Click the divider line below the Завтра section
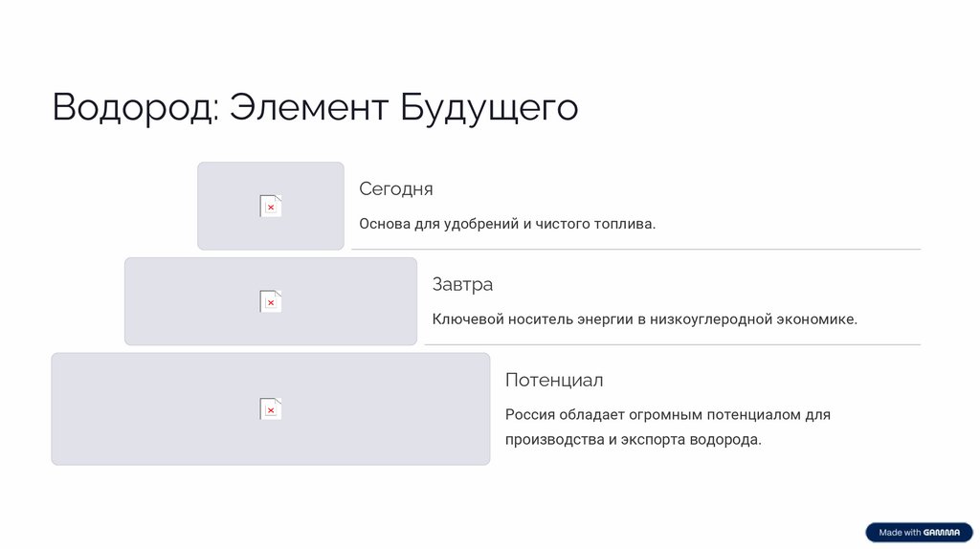 click(x=672, y=344)
